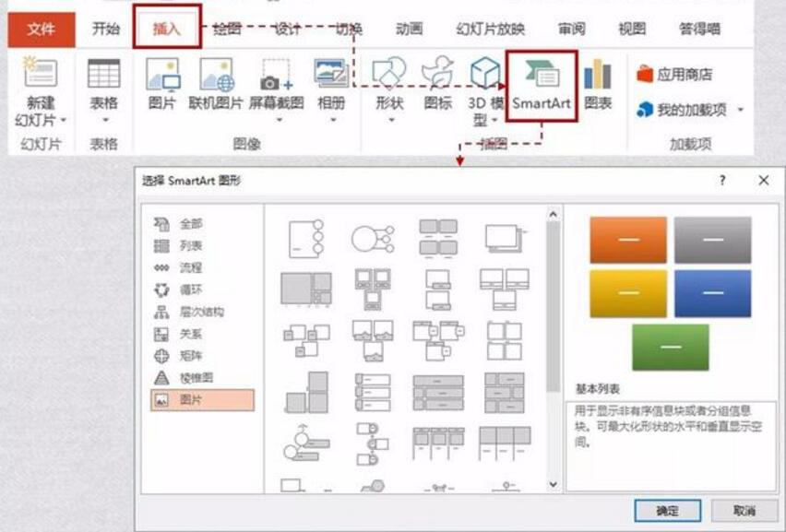Image resolution: width=786 pixels, height=532 pixels.
Task: Click the gray preview block
Action: [x=712, y=240]
